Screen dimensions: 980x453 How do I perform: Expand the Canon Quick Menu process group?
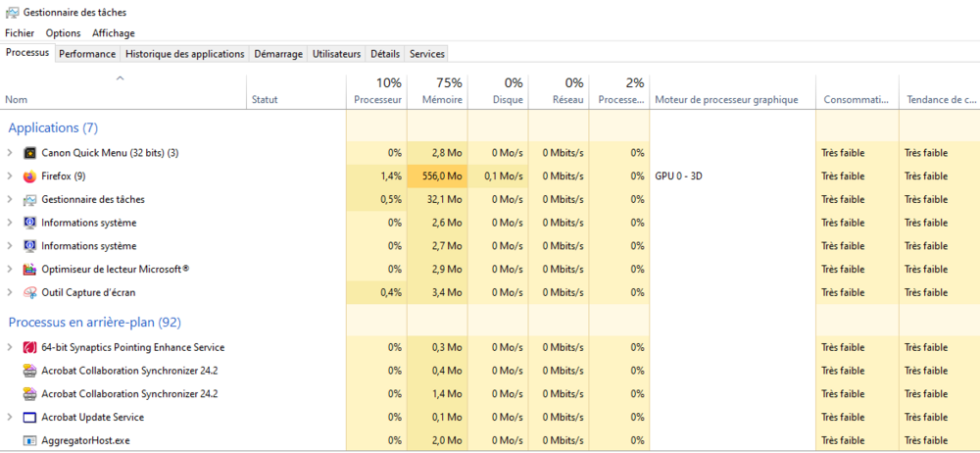[10, 153]
